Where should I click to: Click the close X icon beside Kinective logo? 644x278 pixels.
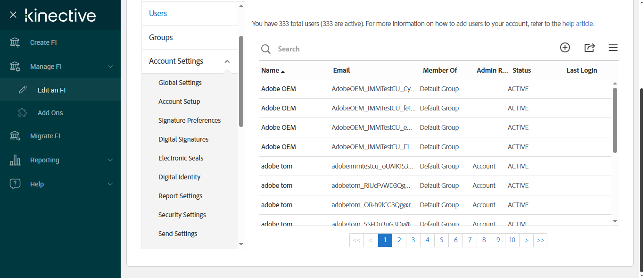coord(13,15)
